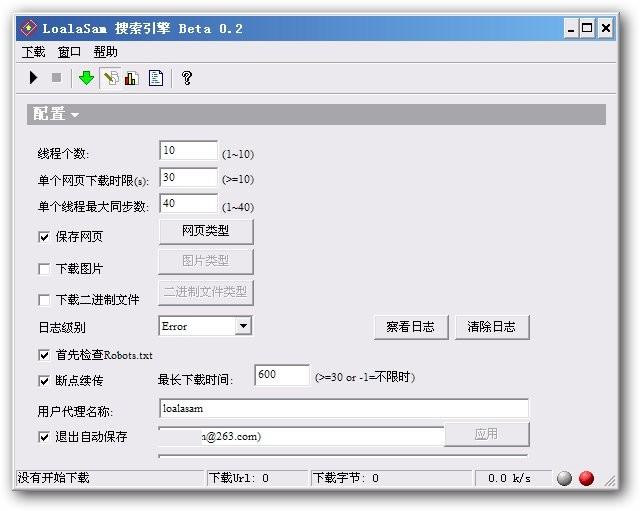Click the 单个线程最大同步数 input field
640x511 pixels.
click(188, 203)
